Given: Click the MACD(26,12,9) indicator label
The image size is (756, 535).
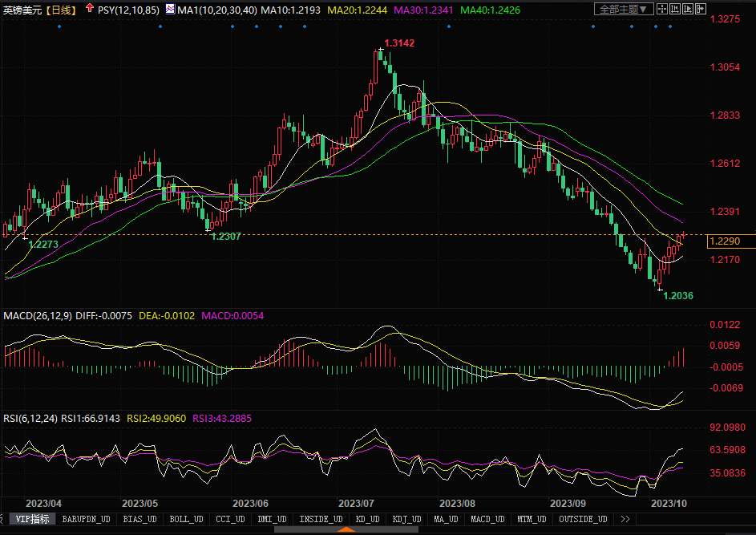Looking at the screenshot, I should tap(37, 316).
